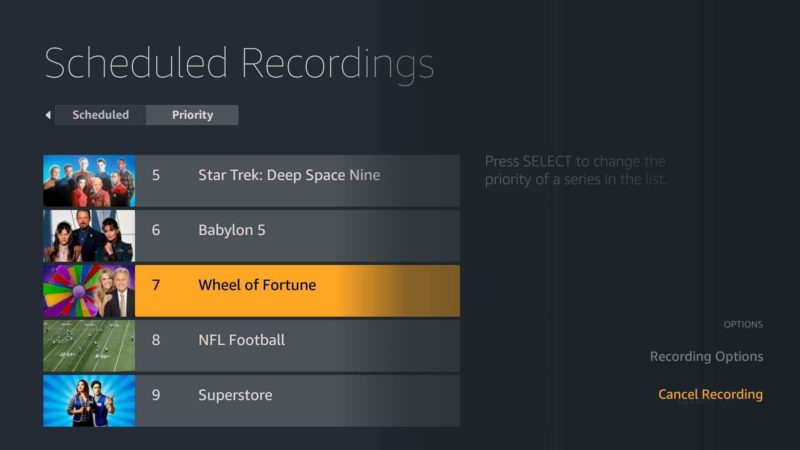Open Recording Options

pos(707,357)
